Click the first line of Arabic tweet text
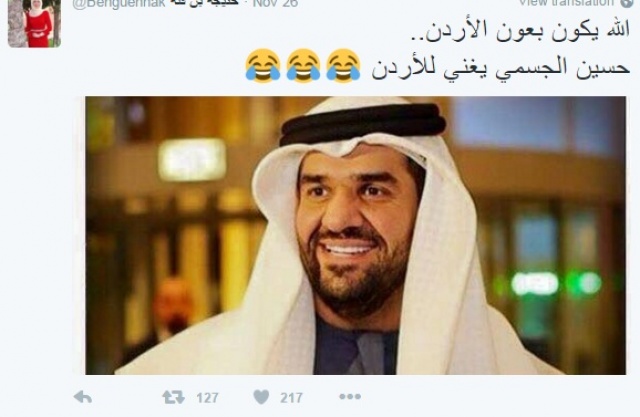640x417 pixels. coord(520,31)
